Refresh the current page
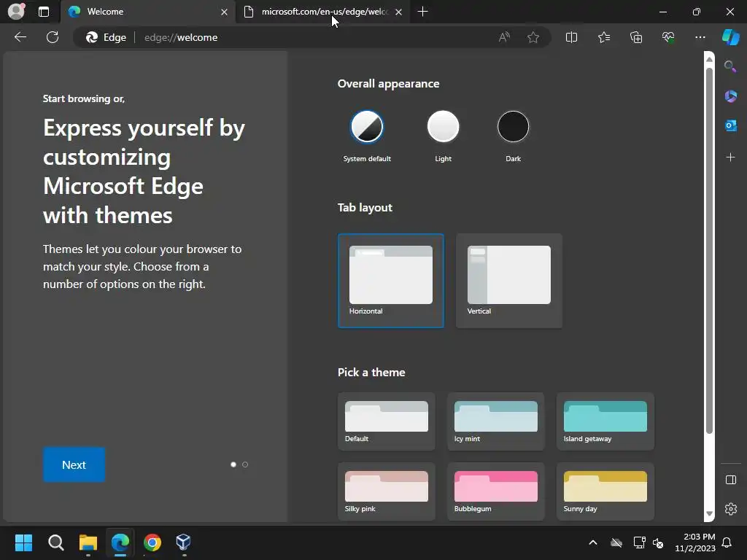747x560 pixels. [53, 37]
